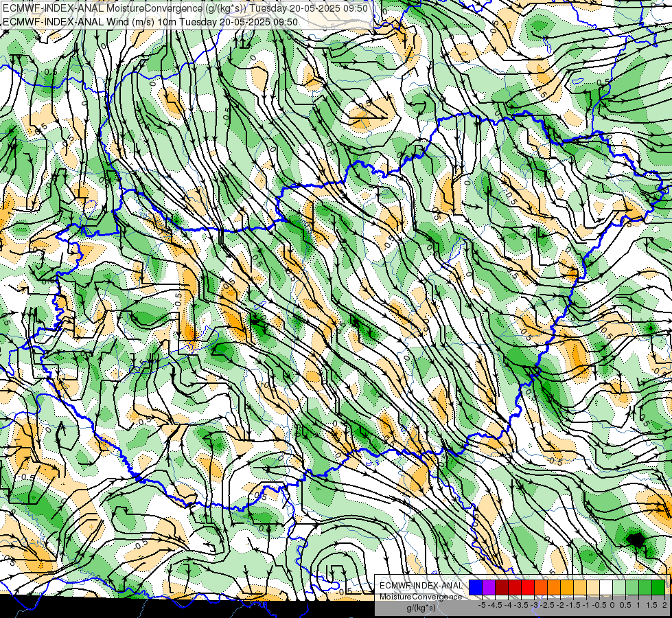Click the darkest green legend swatch

pos(658,588)
